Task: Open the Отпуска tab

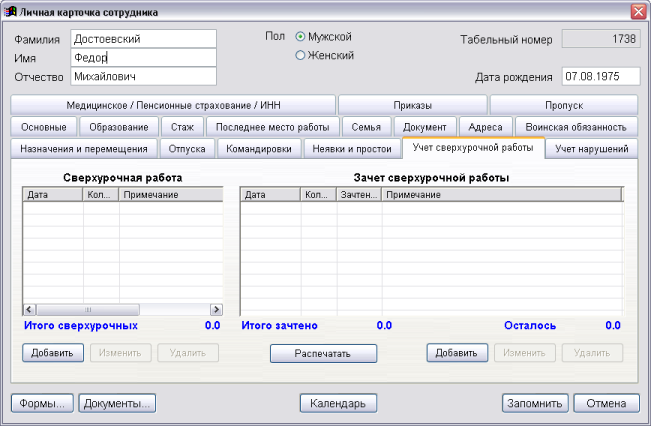Action: (187, 149)
